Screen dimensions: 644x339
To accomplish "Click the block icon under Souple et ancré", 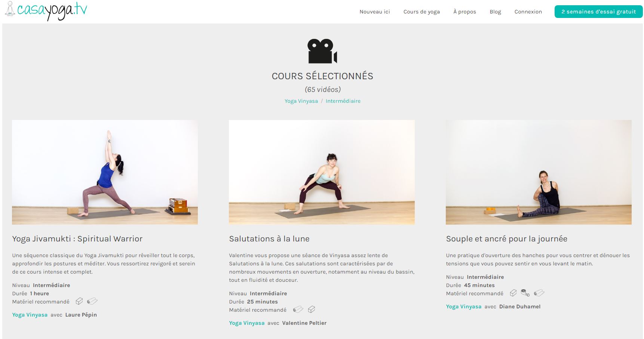I will (513, 293).
